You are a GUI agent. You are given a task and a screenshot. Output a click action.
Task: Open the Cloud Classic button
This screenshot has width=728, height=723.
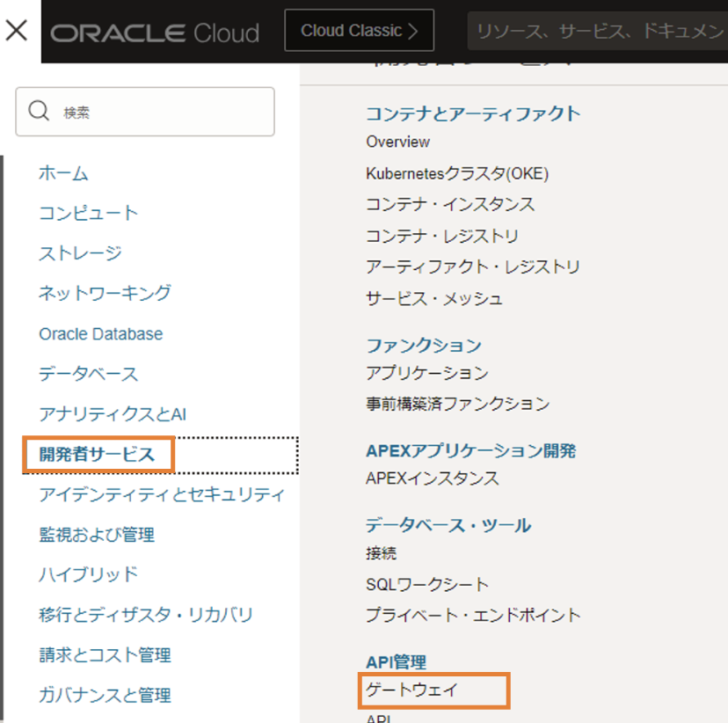click(x=359, y=31)
